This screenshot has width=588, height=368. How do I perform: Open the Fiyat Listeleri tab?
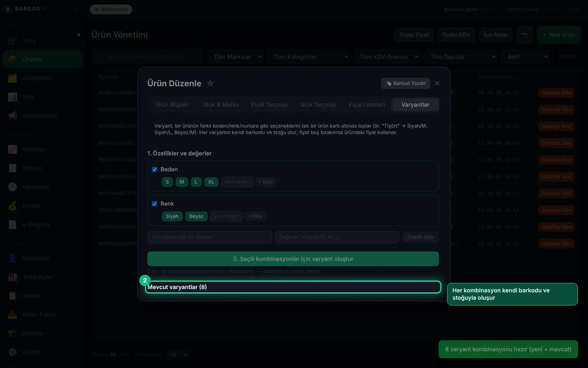(367, 105)
